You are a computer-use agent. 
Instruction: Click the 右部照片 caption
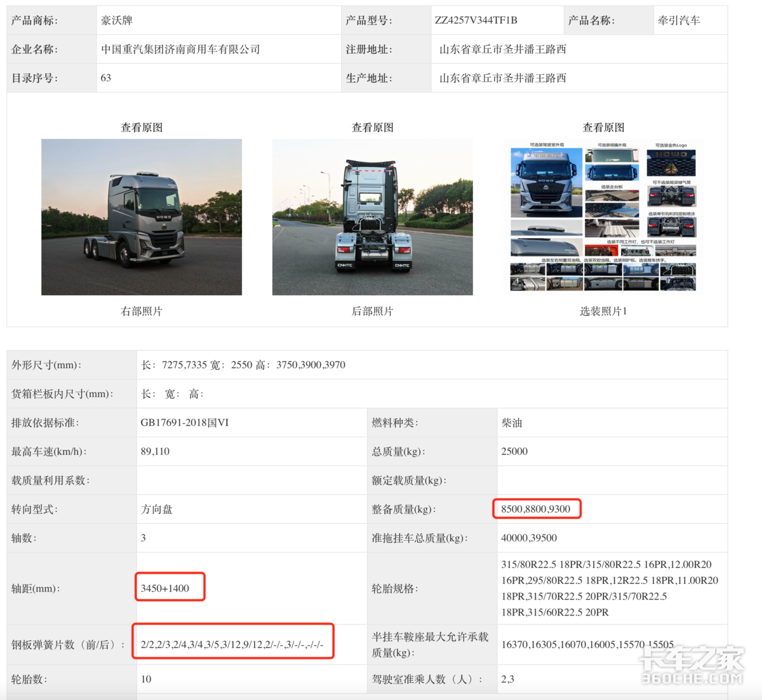(x=142, y=311)
